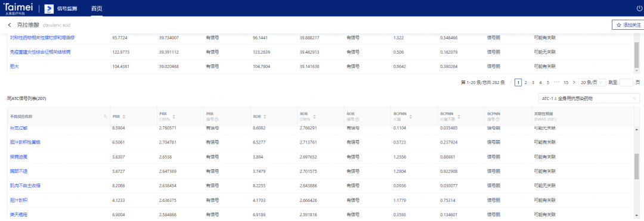Sort by ROR CI95% column arrows
644x221 pixels.
[314, 117]
